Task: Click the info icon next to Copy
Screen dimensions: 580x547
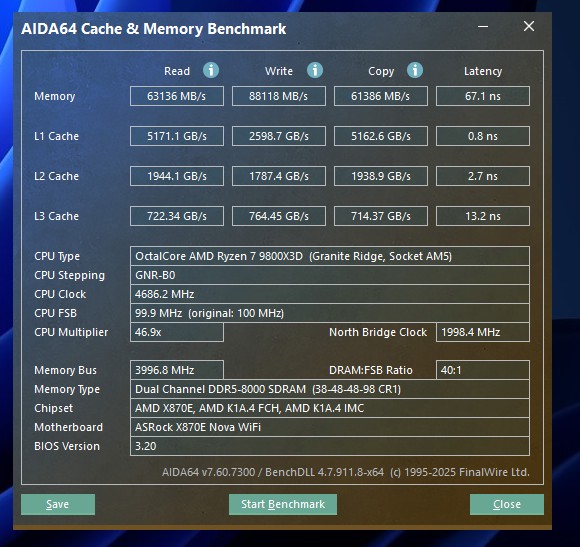Action: coord(415,70)
